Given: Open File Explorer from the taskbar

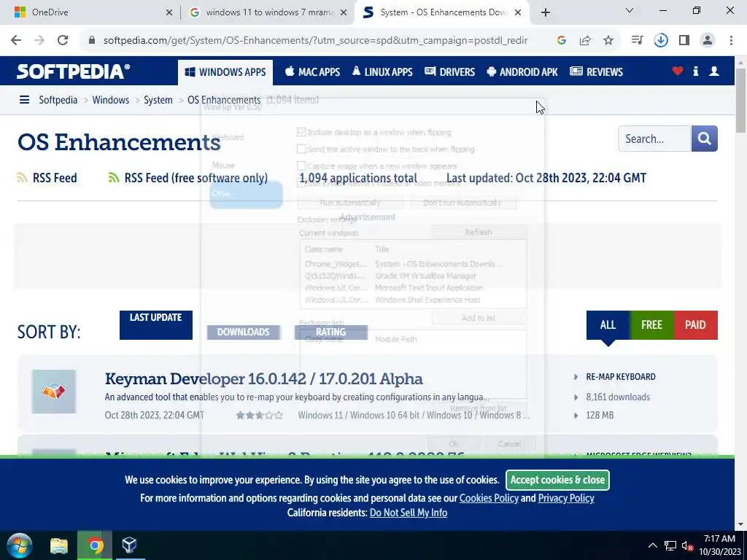Looking at the screenshot, I should (59, 545).
